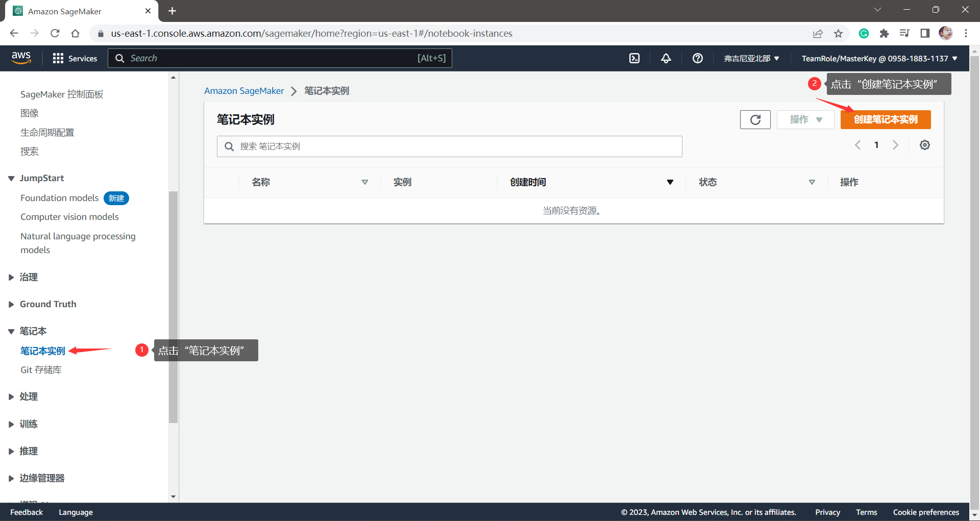This screenshot has height=521, width=980.
Task: Open the Services grid menu icon
Action: point(58,58)
